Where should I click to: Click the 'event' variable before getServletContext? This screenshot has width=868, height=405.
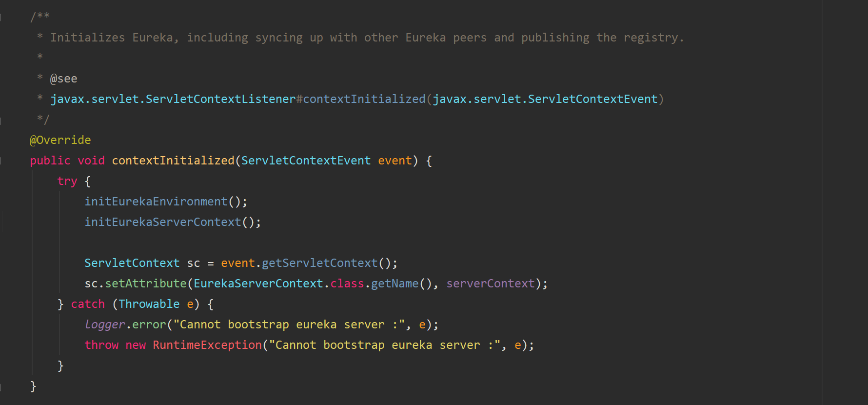[238, 263]
